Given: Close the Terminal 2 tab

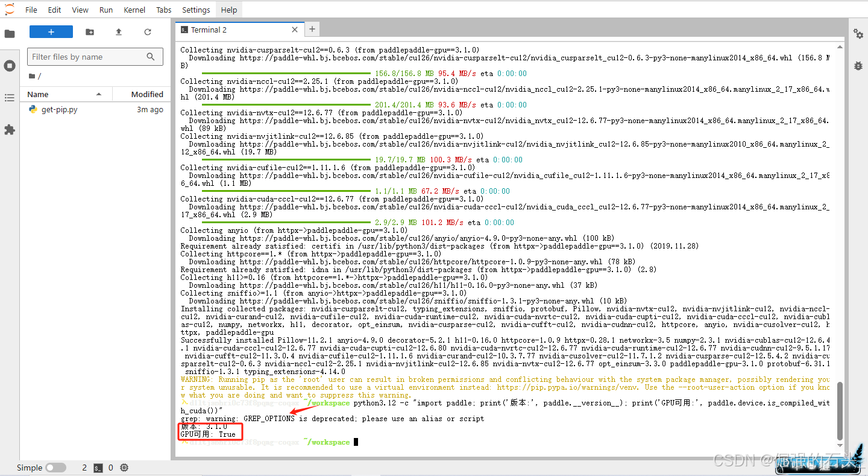Looking at the screenshot, I should point(295,30).
